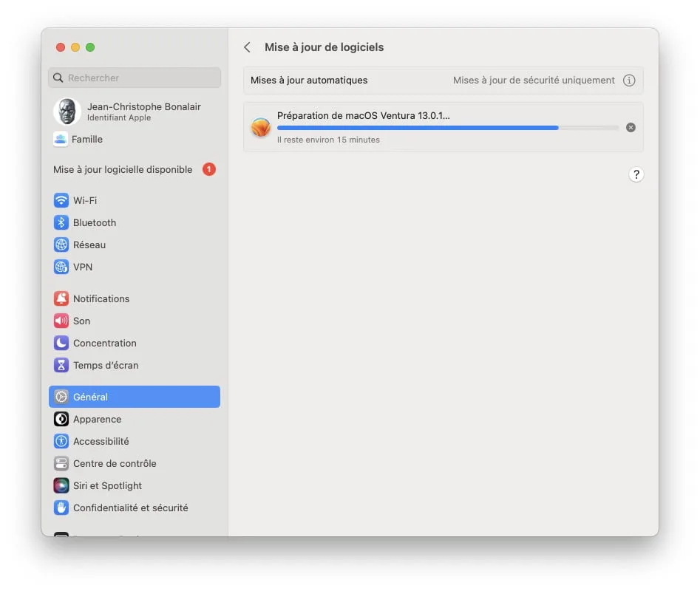Open Concentration settings
The height and width of the screenshot is (591, 700).
tap(61, 343)
